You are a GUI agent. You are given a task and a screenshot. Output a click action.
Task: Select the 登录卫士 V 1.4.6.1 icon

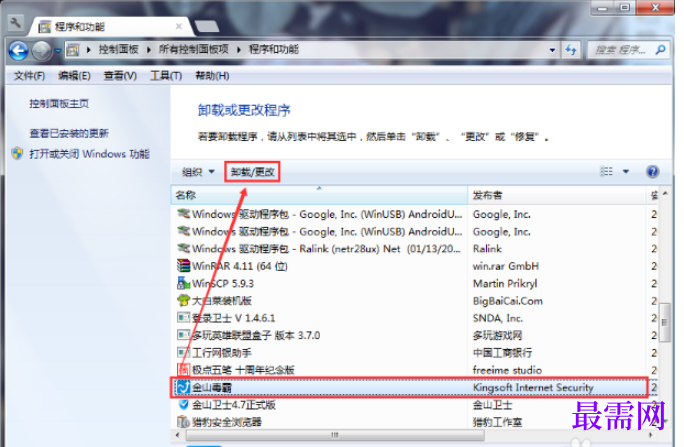coord(184,317)
